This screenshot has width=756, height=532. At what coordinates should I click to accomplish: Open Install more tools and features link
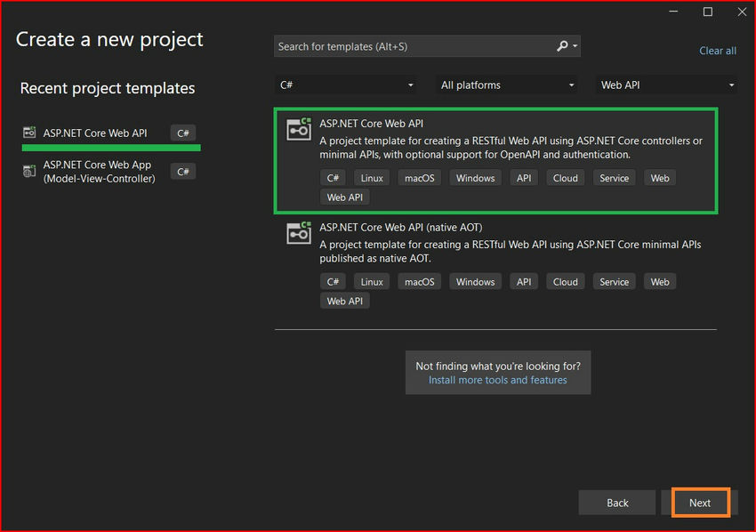point(497,380)
